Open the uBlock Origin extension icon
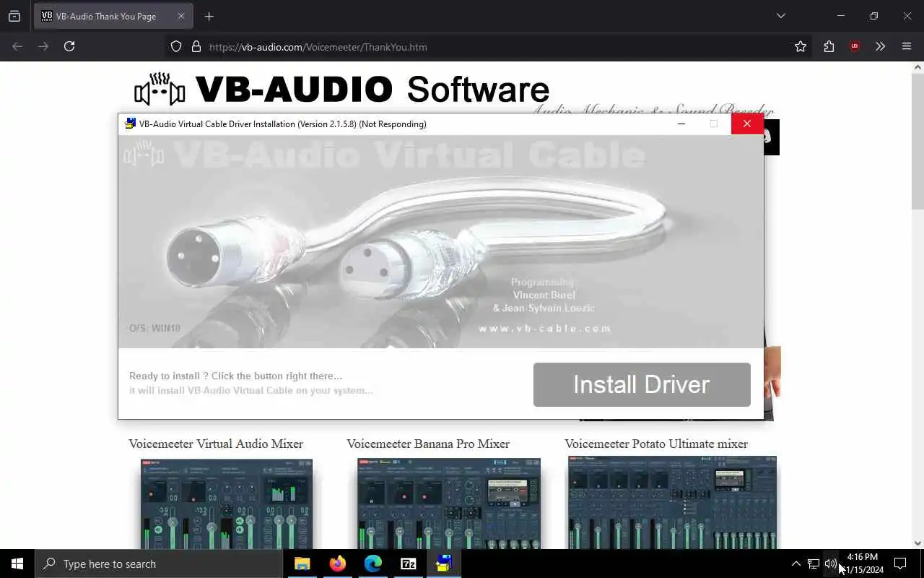 click(x=855, y=46)
